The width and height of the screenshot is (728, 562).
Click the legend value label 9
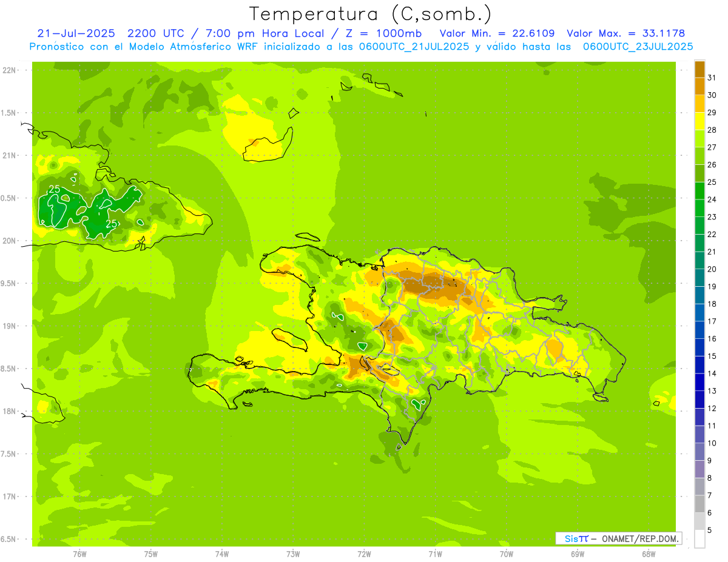(x=709, y=461)
